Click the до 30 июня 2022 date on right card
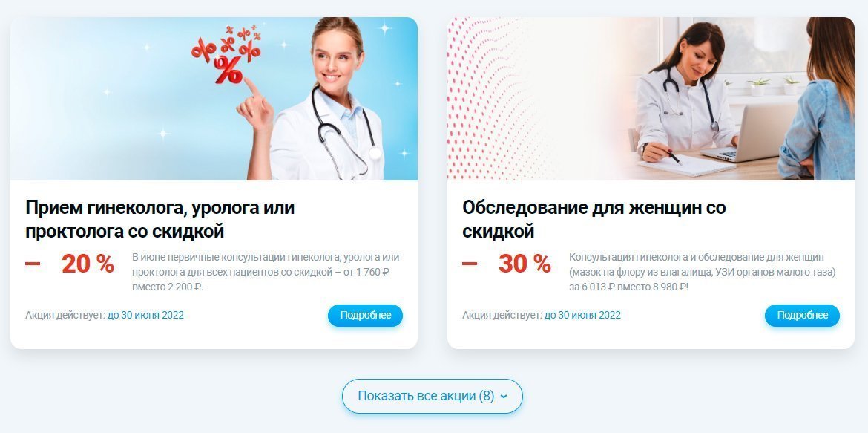The image size is (868, 433). tap(582, 316)
